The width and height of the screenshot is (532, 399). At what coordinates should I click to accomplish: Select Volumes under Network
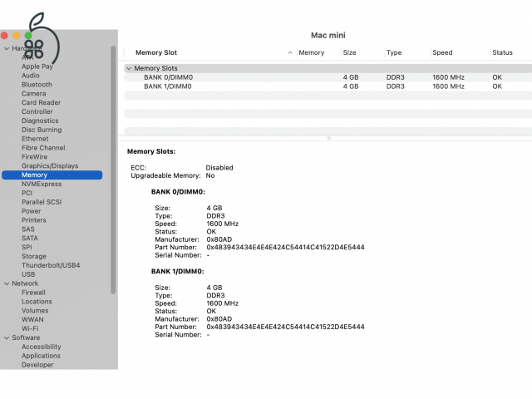pyautogui.click(x=35, y=311)
